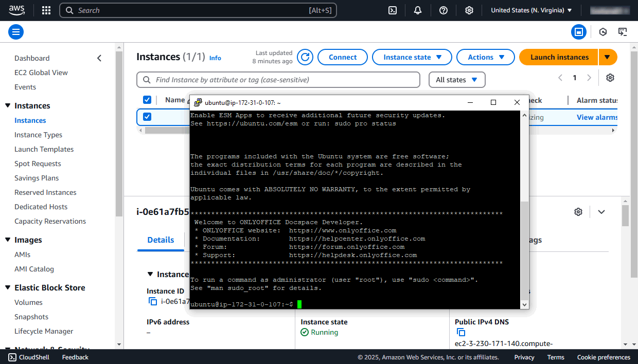Screen dimensions: 638x364
Task: Switch to the Details tab
Action: click(161, 240)
